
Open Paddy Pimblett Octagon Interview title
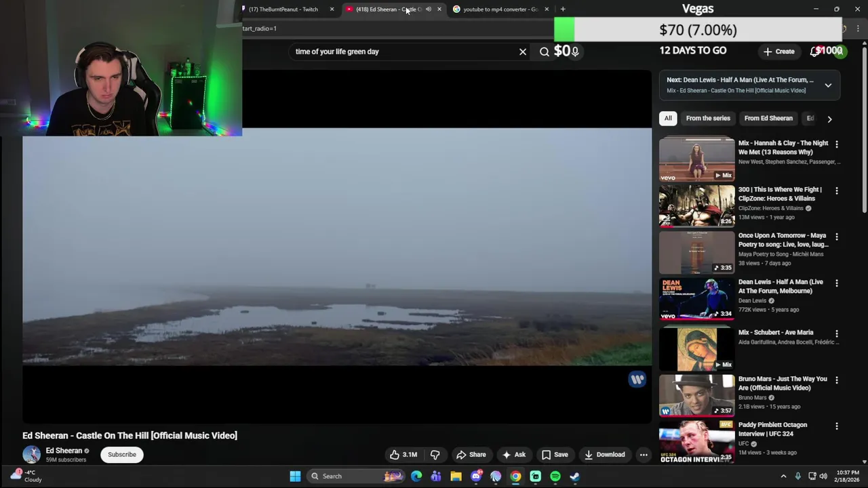coord(773,429)
